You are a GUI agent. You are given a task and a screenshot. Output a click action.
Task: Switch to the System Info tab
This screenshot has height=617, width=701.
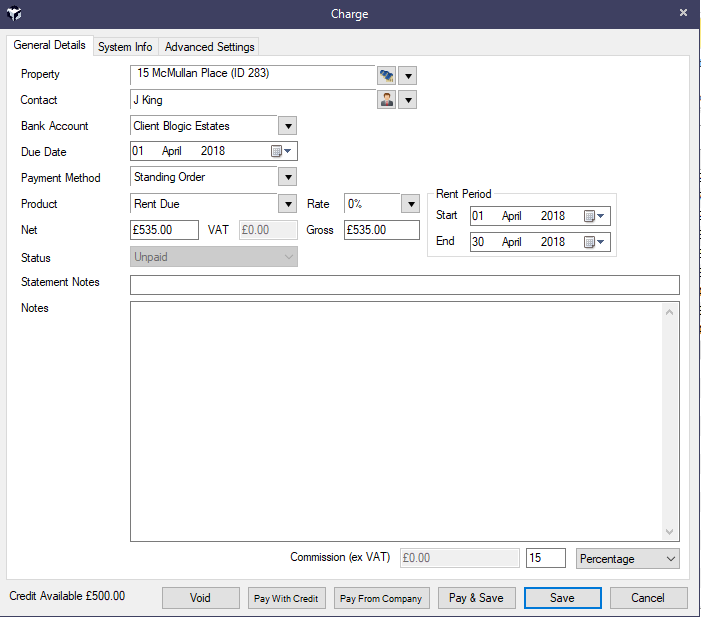point(125,47)
